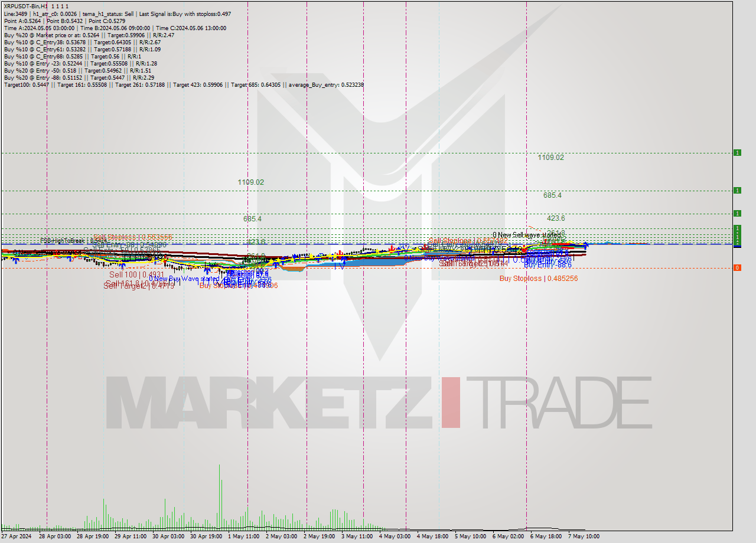Click the Target100: 0.5447 summary line
The width and height of the screenshot is (756, 543).
(x=184, y=84)
